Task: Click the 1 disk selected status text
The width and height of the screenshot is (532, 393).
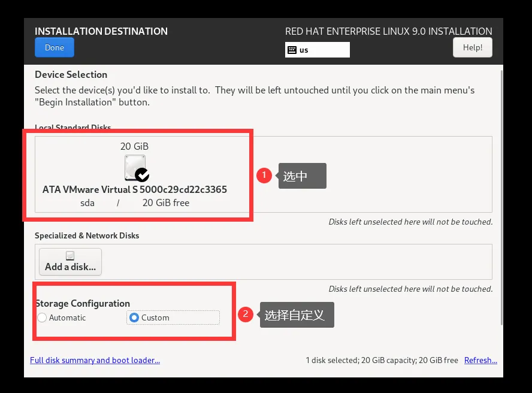Action: tap(382, 360)
